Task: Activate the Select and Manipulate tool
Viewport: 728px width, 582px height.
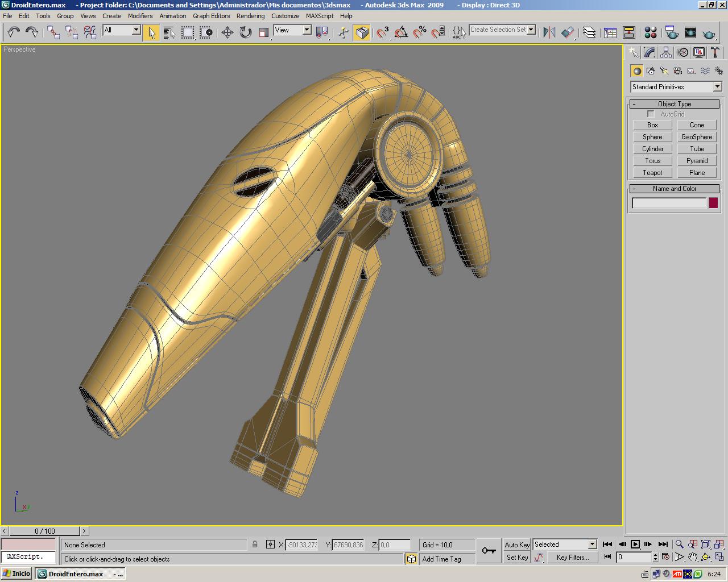Action: pos(344,32)
